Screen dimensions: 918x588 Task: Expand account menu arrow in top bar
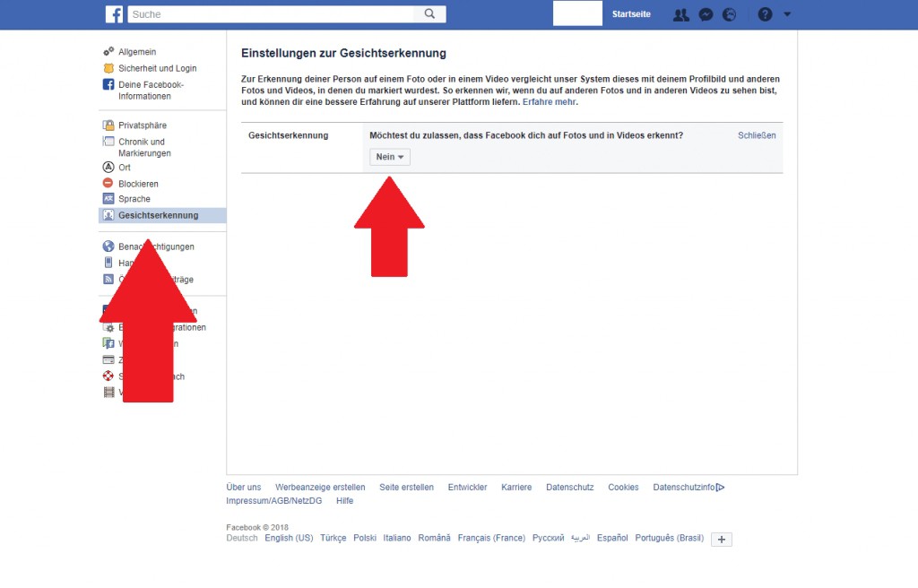787,14
